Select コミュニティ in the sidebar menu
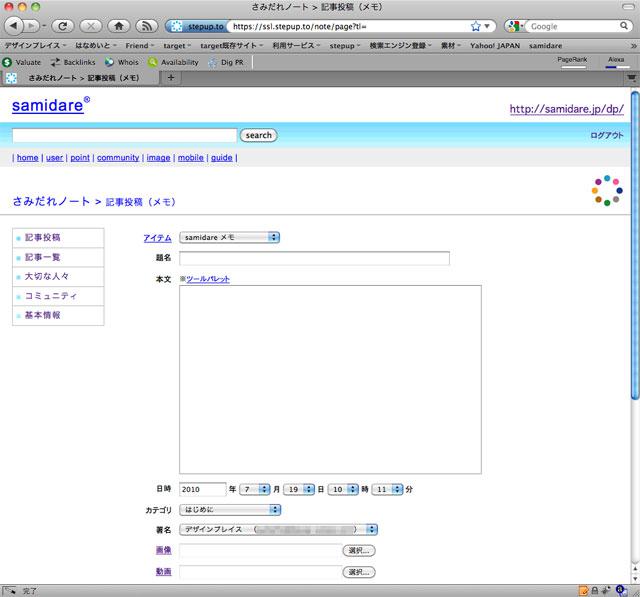The width and height of the screenshot is (640, 597). (50, 296)
